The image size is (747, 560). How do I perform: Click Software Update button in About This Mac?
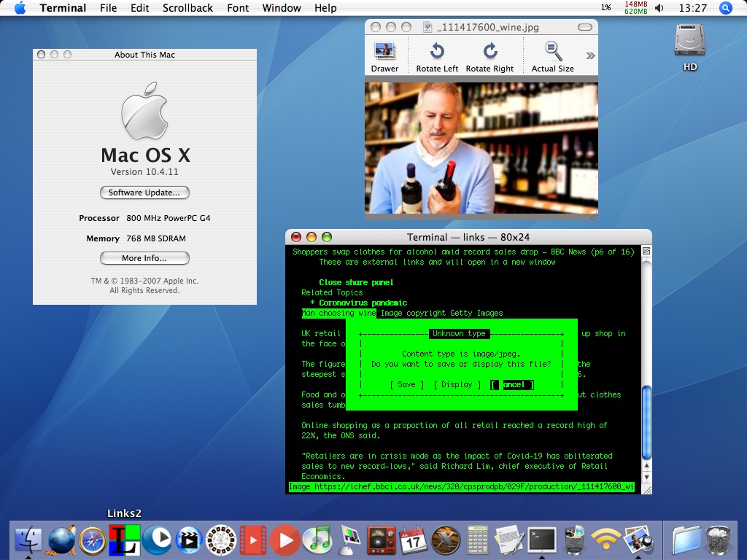pos(144,192)
